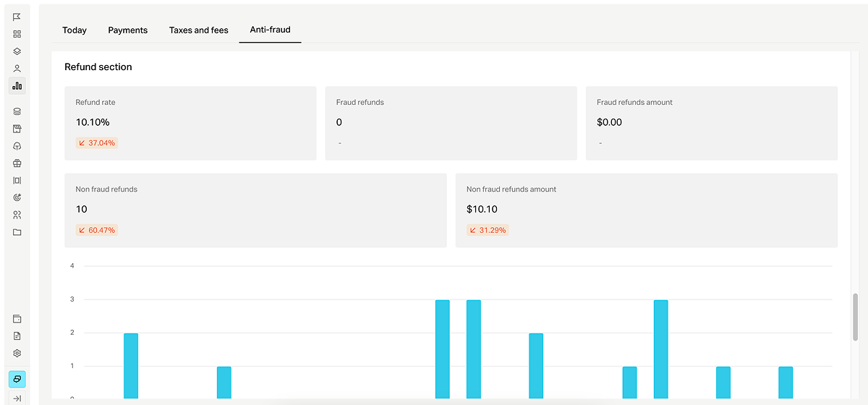The image size is (868, 405).
Task: Click the vertical scrollbar thumb
Action: pos(856,317)
